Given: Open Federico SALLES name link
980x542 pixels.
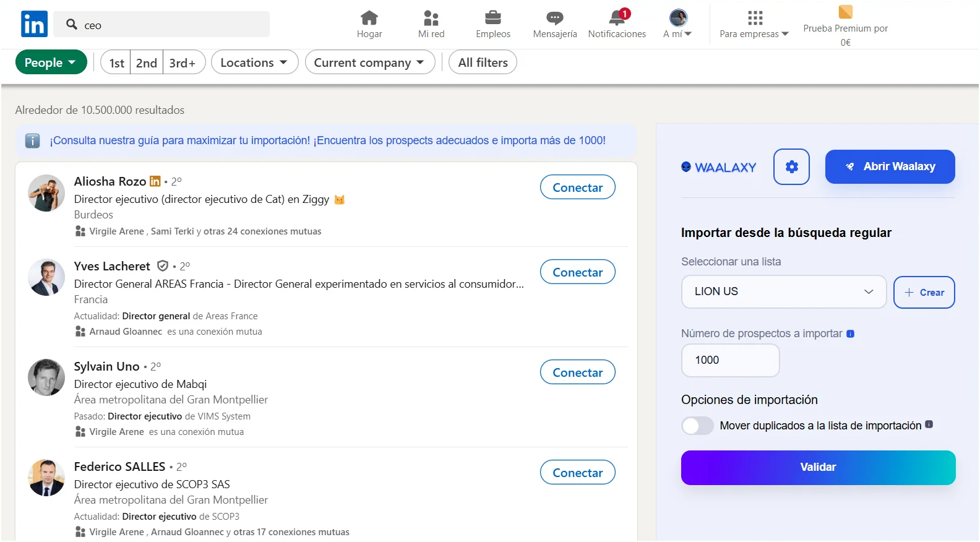Looking at the screenshot, I should coord(120,467).
